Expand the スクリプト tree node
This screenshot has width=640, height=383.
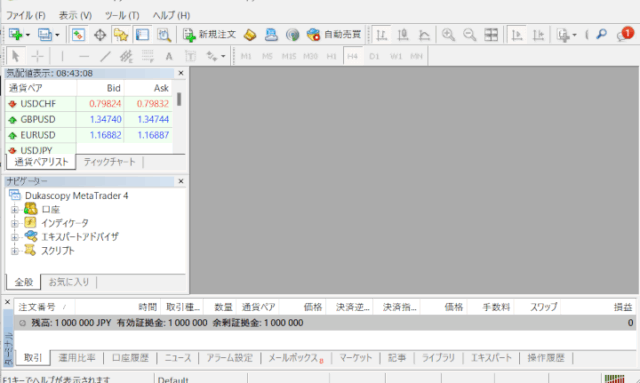tap(15, 251)
